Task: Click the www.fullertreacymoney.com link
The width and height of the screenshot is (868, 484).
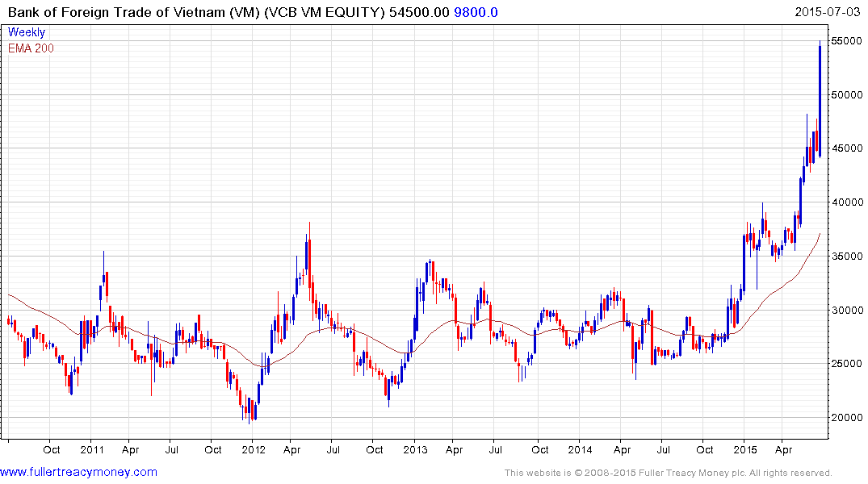Action: (x=78, y=472)
